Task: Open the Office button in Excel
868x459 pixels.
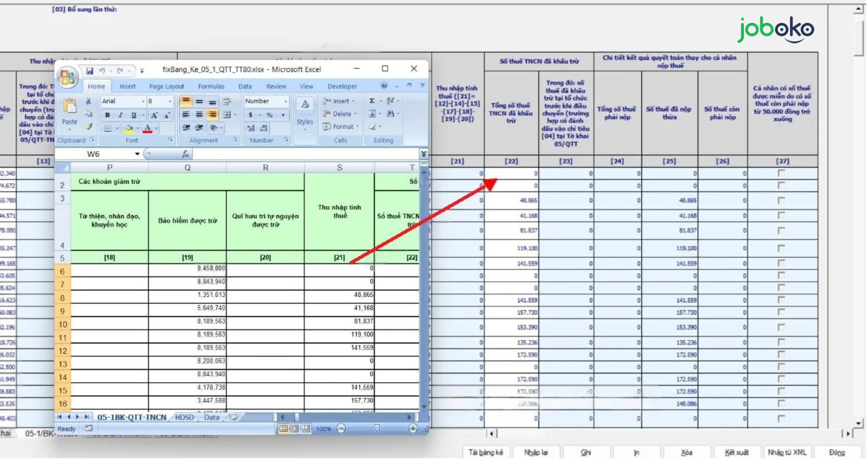Action: pos(68,77)
